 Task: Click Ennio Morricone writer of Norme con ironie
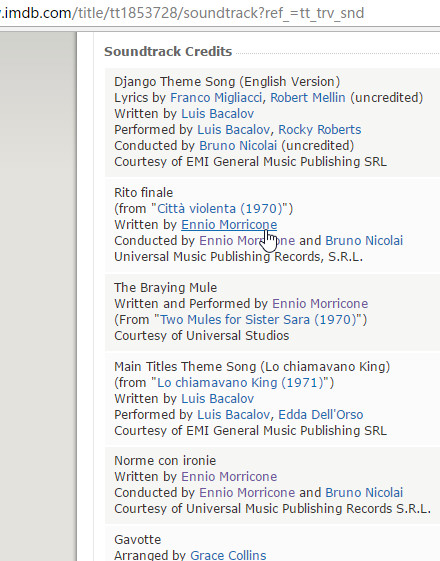(x=229, y=477)
